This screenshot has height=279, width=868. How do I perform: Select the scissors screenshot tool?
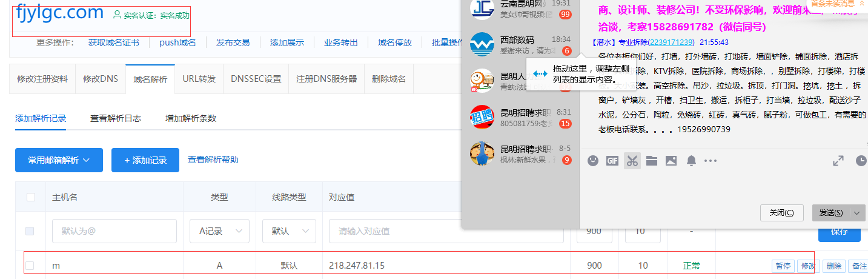[x=632, y=161]
